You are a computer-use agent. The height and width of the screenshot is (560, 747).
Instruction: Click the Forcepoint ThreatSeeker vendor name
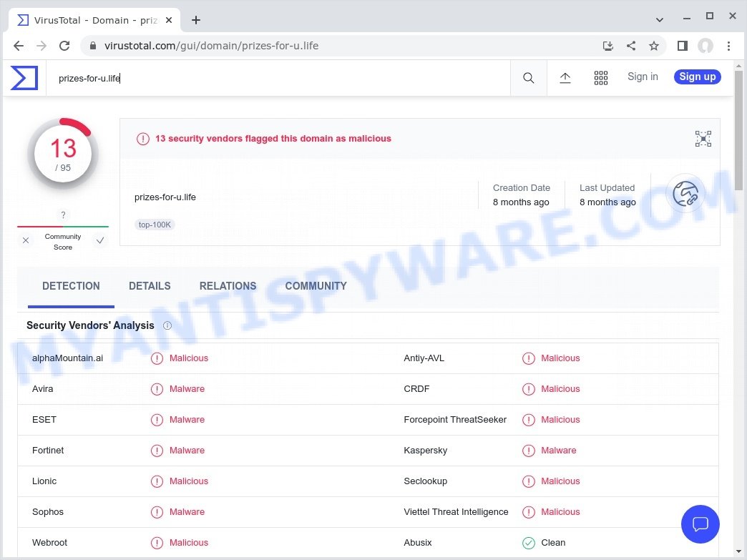455,420
